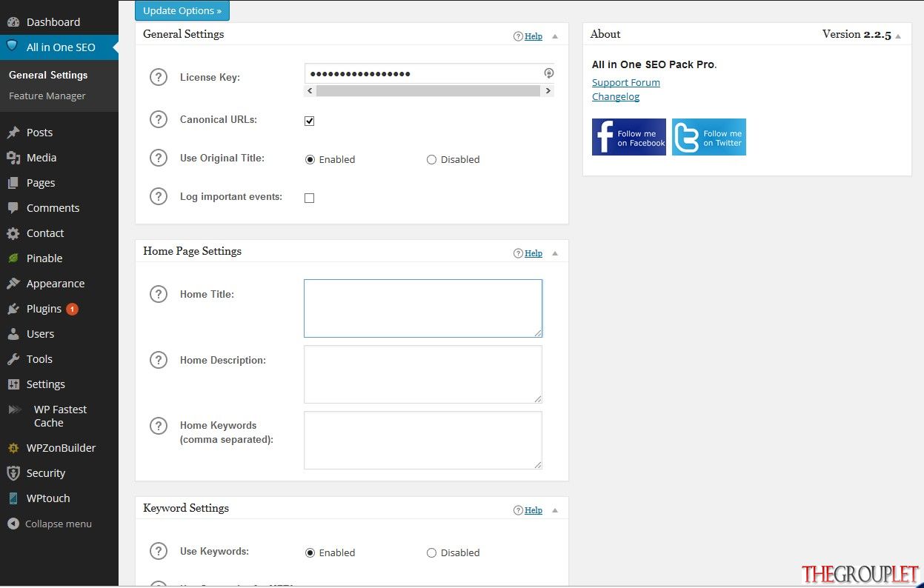Viewport: 924px width, 588px height.
Task: Click the Security shield icon in sidebar
Action: (13, 473)
